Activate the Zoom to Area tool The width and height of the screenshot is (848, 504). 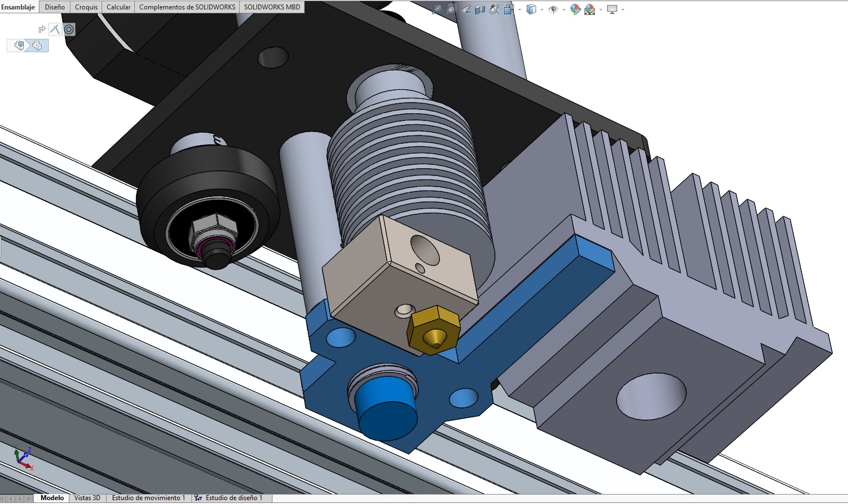[x=452, y=9]
